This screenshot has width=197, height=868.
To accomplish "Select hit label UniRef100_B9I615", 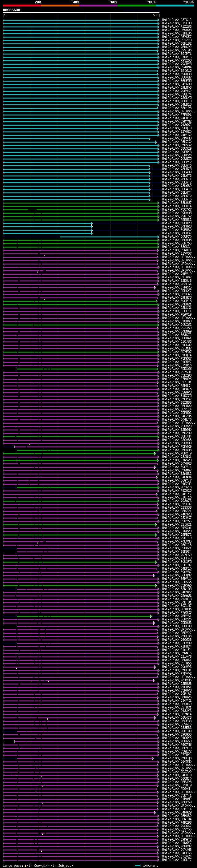I will pos(177,71).
